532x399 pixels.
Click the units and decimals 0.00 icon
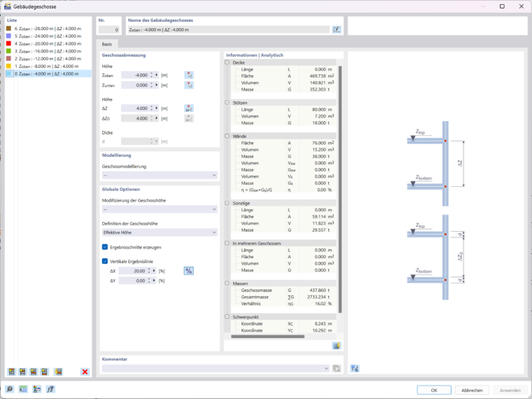tap(23, 388)
